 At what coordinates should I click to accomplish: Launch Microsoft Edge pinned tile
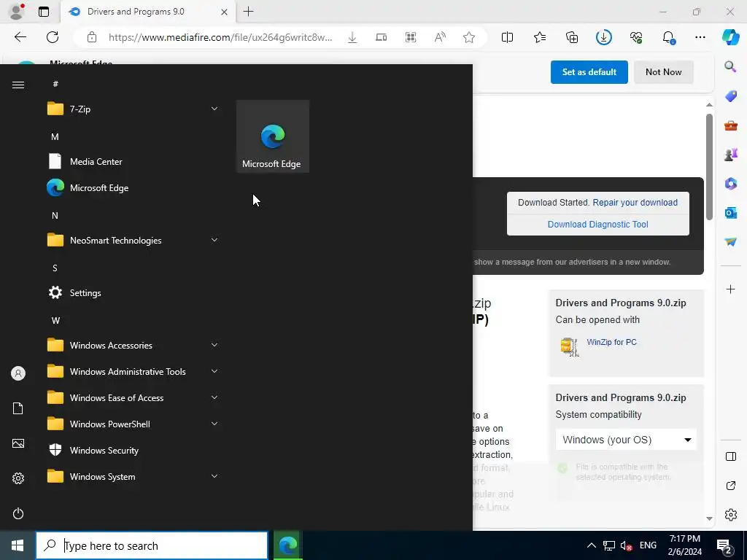tap(273, 136)
